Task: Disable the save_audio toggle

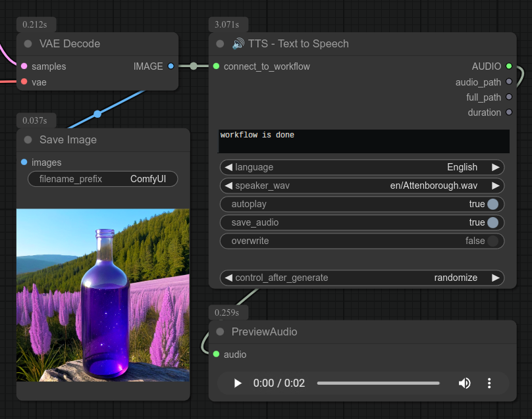Action: pyautogui.click(x=492, y=222)
